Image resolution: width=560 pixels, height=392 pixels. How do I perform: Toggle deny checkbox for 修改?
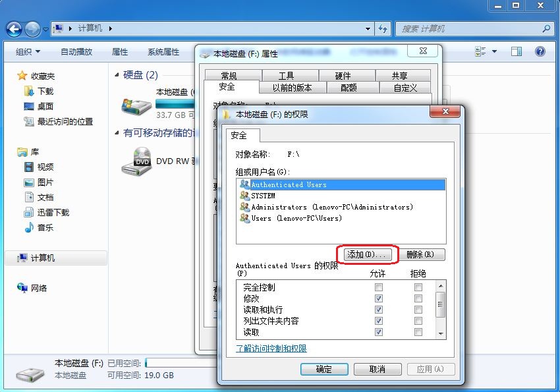pyautogui.click(x=418, y=298)
